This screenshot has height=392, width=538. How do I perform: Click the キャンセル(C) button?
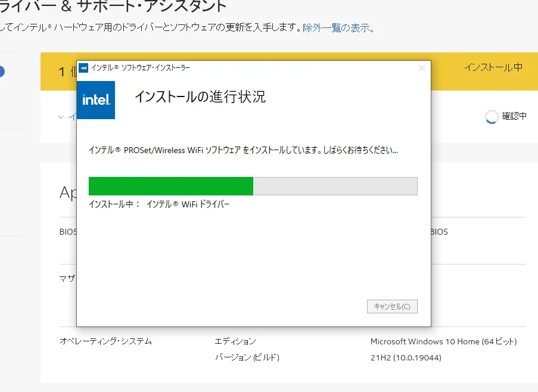(x=392, y=306)
